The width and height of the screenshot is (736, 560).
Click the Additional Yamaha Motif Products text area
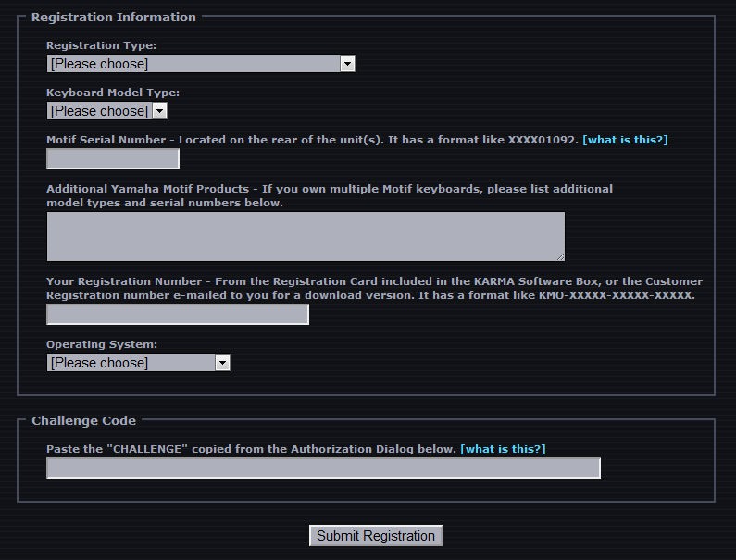(x=306, y=236)
